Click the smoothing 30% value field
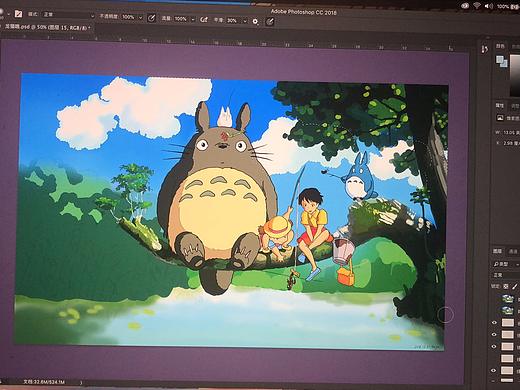The image size is (520, 390). pyautogui.click(x=233, y=21)
